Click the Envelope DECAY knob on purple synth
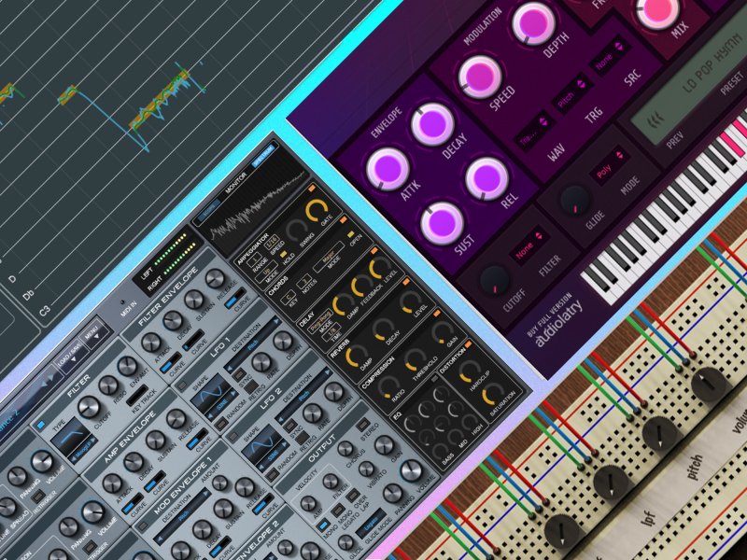 pyautogui.click(x=432, y=124)
